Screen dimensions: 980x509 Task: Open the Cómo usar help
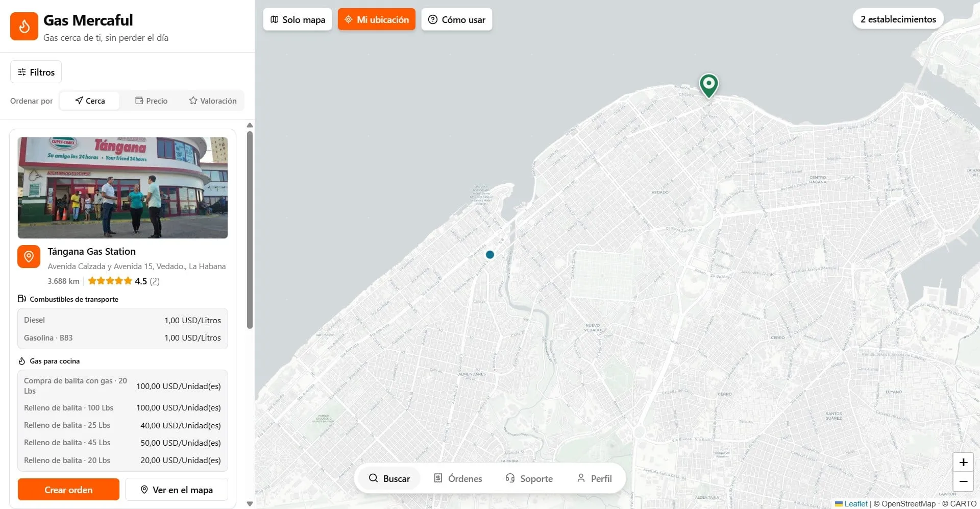(457, 19)
